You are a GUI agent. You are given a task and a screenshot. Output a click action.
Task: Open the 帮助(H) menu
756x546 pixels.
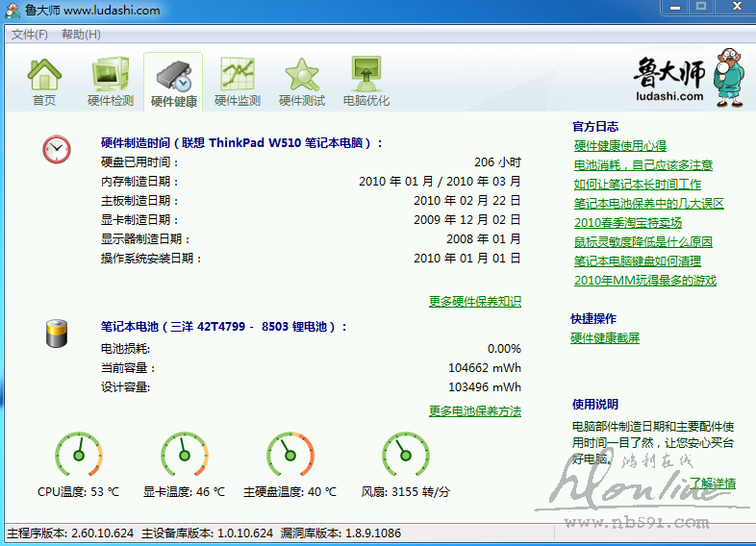click(x=81, y=35)
